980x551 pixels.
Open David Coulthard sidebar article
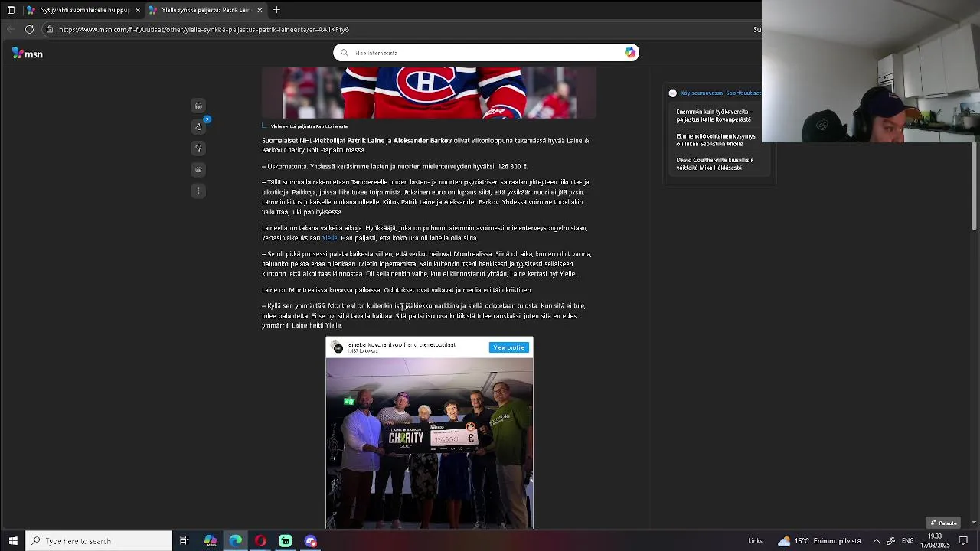tap(714, 164)
